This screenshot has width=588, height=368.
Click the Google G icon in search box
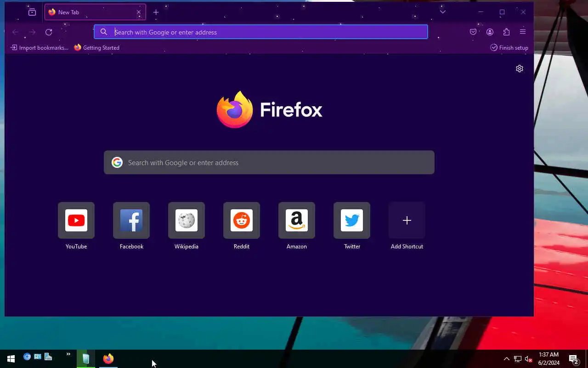coord(117,162)
